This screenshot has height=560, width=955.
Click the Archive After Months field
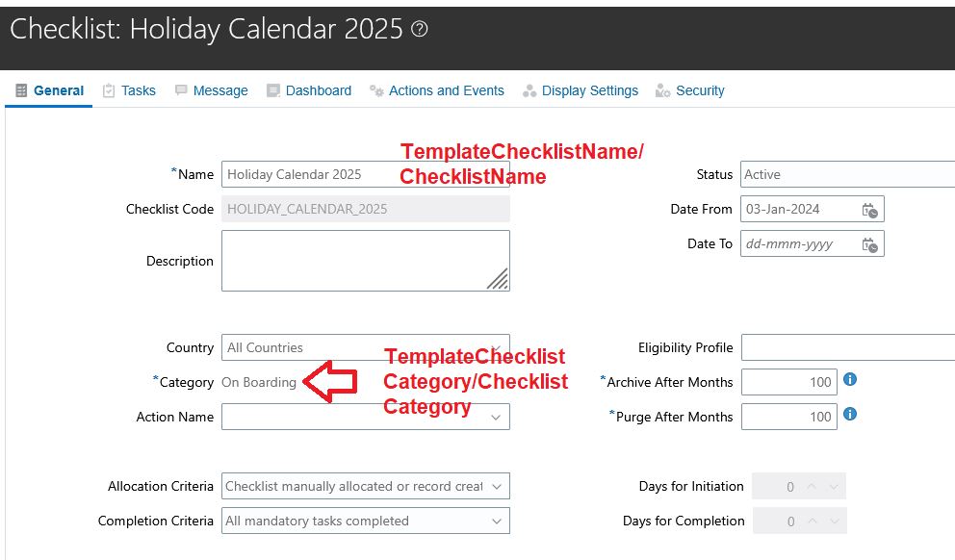(x=788, y=383)
